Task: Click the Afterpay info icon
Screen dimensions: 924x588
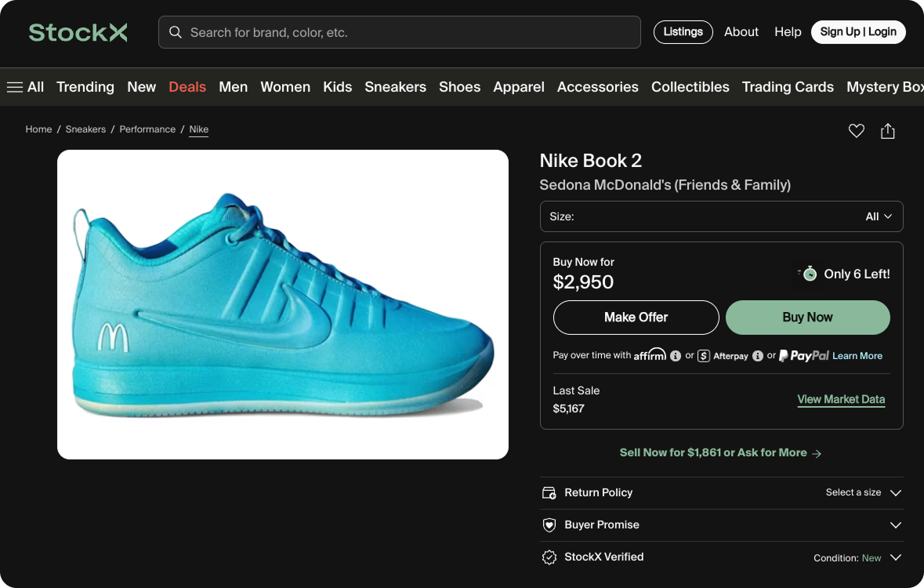Action: click(x=757, y=356)
